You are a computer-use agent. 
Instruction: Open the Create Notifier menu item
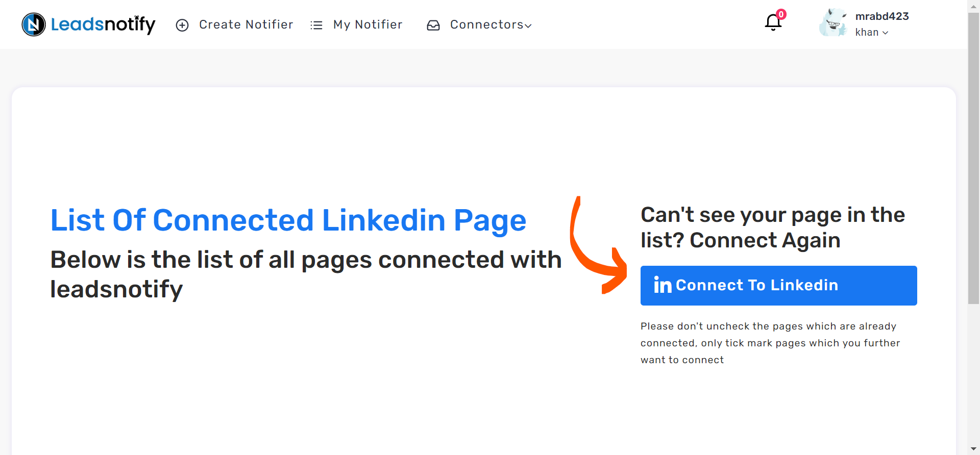point(246,24)
